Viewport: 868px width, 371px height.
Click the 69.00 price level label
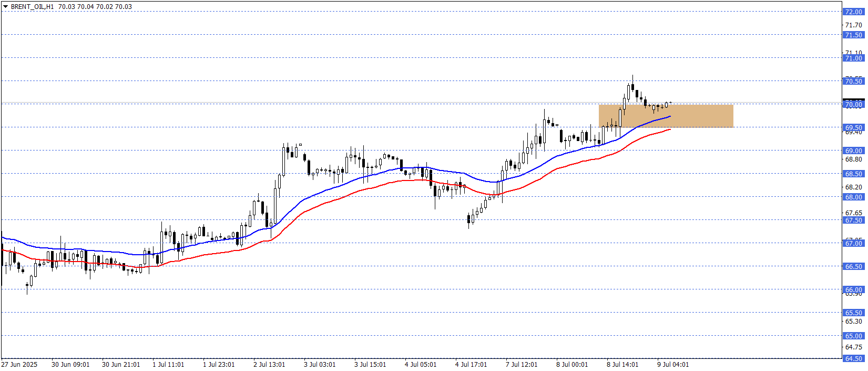tap(853, 151)
